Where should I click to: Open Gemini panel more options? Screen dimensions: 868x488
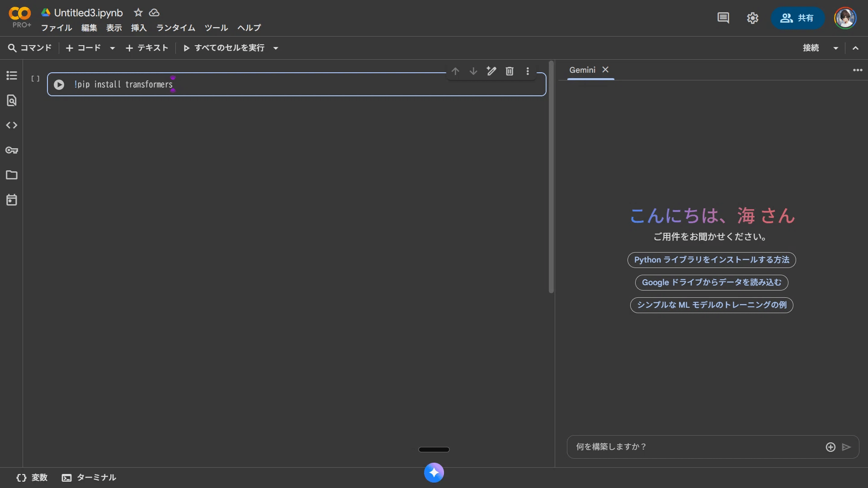point(858,70)
